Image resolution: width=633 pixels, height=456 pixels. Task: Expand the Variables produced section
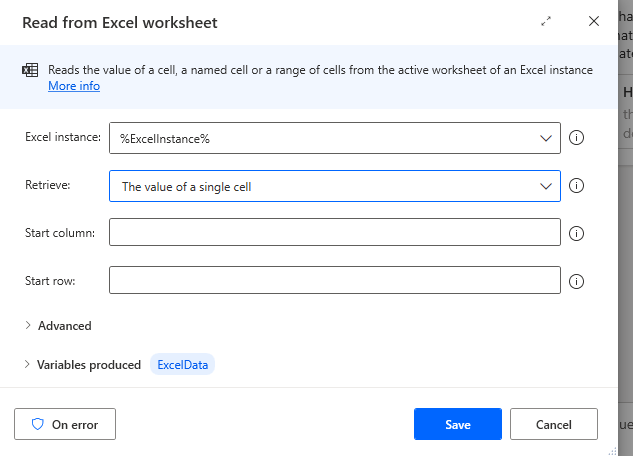[x=88, y=365]
